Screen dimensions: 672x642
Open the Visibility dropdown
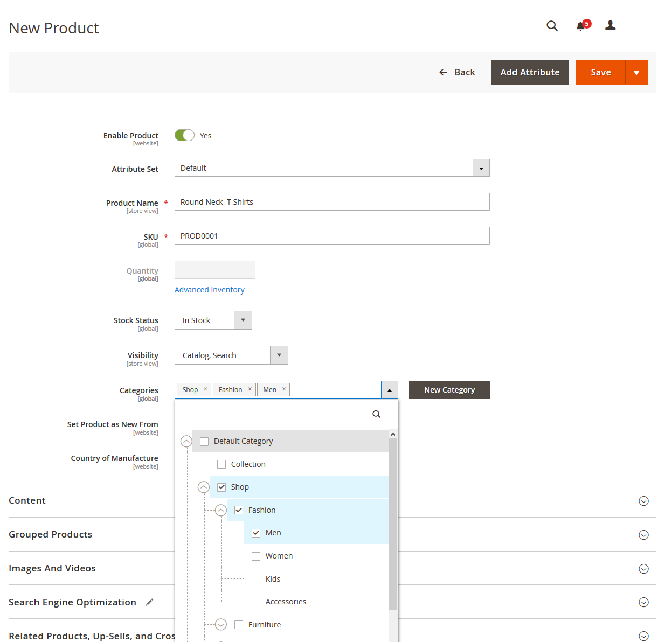231,355
